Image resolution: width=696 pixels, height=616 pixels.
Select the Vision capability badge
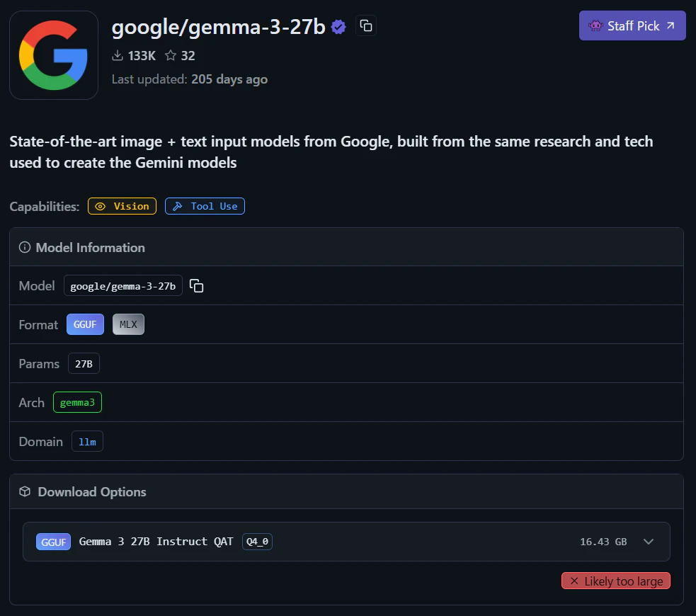click(122, 206)
